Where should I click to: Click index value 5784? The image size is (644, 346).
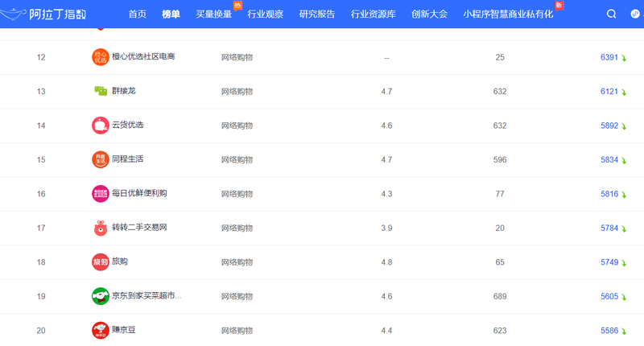coord(609,228)
